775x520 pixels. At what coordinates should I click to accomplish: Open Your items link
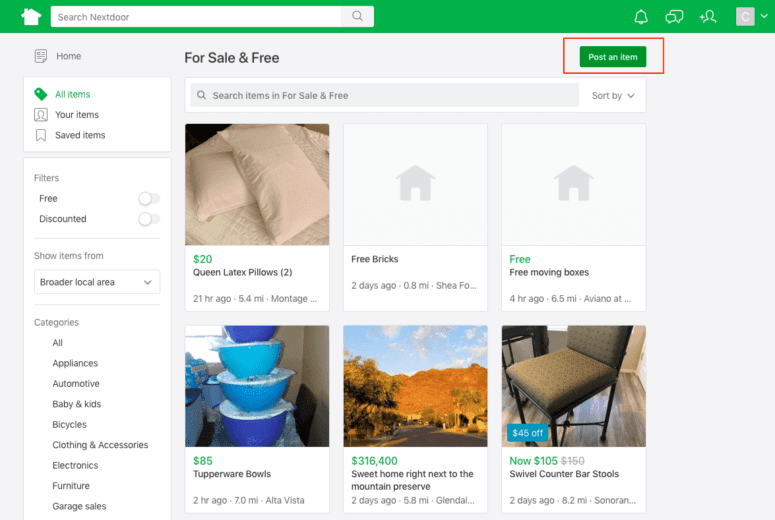click(x=76, y=115)
